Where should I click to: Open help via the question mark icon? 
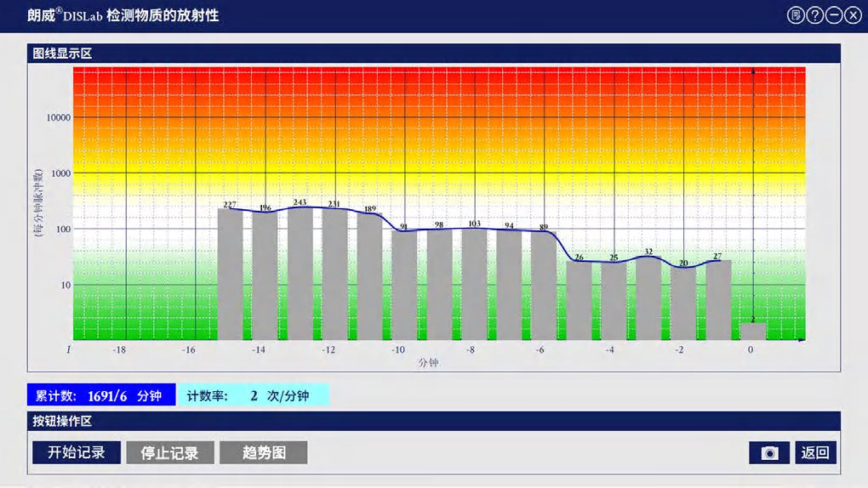[815, 15]
